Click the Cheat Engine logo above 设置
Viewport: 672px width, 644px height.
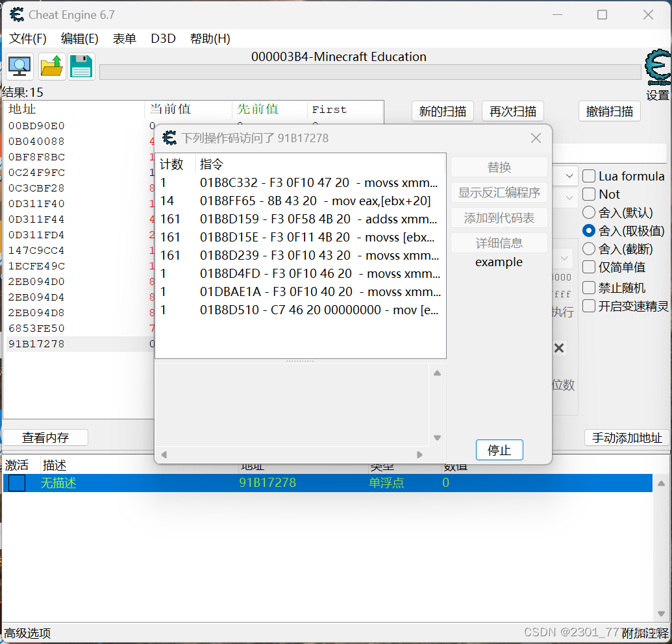658,68
